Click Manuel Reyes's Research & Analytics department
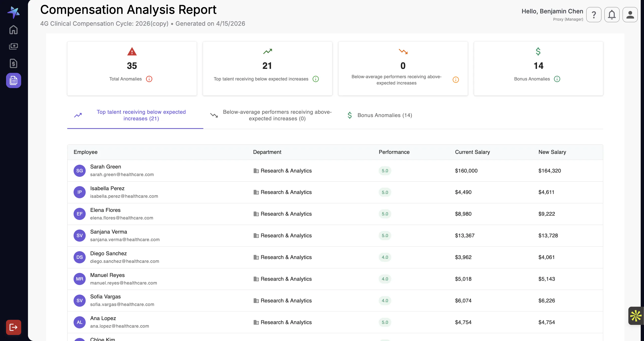Screen dimensions: 644x341 coord(282,279)
